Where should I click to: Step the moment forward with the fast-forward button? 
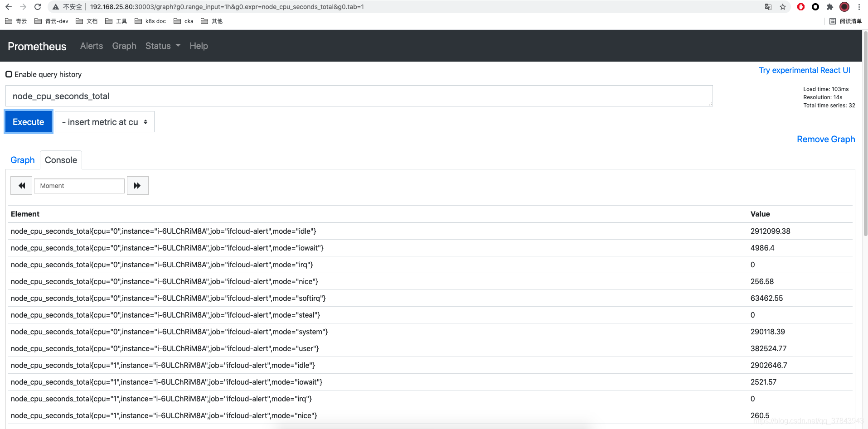[138, 186]
